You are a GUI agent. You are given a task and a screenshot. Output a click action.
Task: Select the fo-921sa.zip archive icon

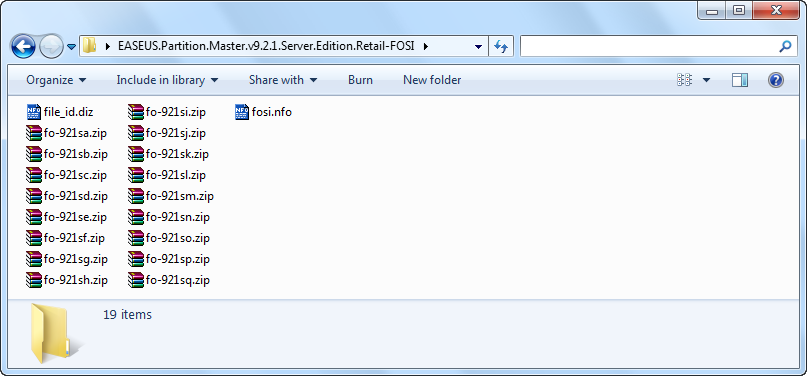33,133
